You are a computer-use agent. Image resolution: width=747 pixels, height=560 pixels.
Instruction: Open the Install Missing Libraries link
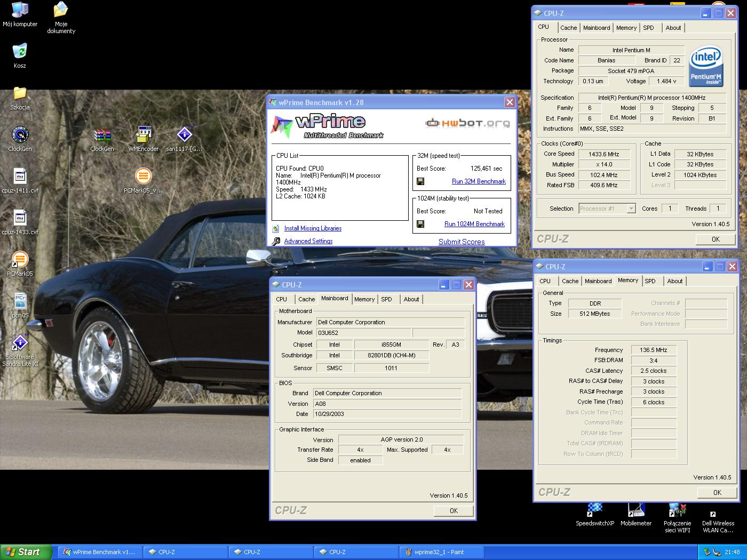coord(313,228)
